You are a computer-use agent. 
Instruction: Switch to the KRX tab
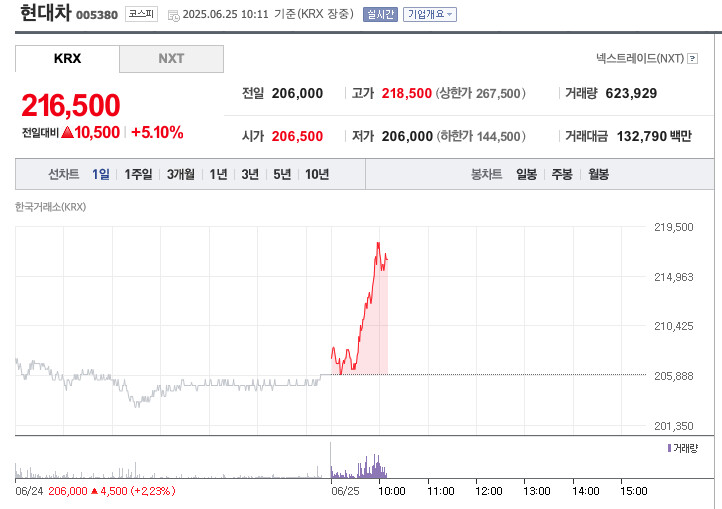(67, 59)
